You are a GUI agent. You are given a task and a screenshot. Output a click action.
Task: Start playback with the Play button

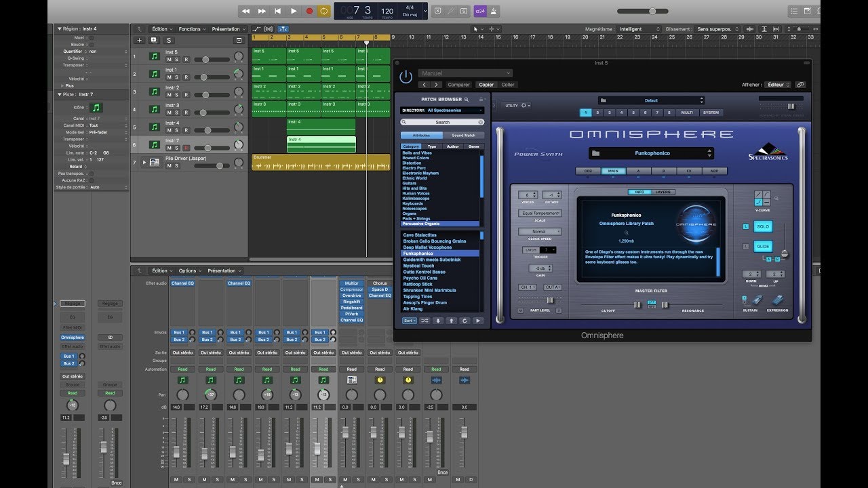[x=294, y=11]
